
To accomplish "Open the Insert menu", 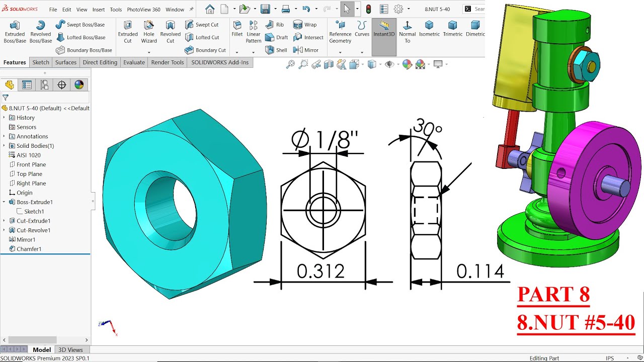I will coord(99,10).
